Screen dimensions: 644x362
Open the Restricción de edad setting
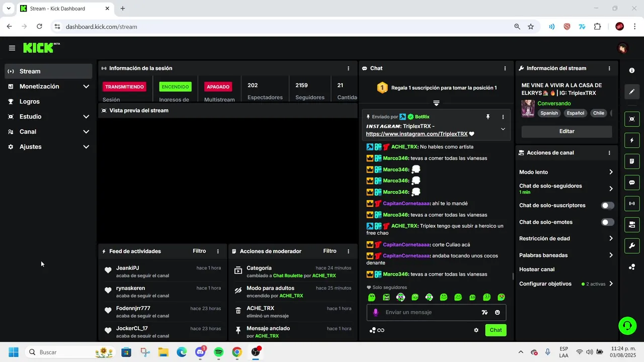[567, 239]
